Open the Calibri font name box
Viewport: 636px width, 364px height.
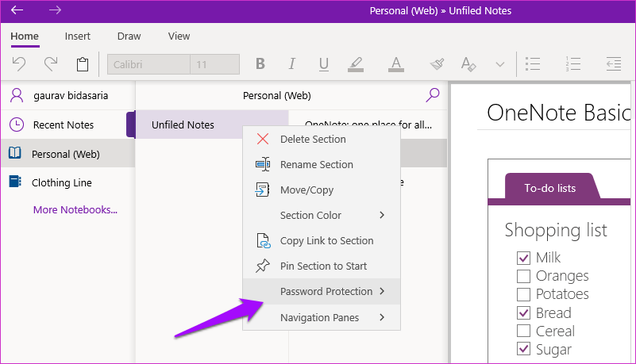click(x=148, y=64)
